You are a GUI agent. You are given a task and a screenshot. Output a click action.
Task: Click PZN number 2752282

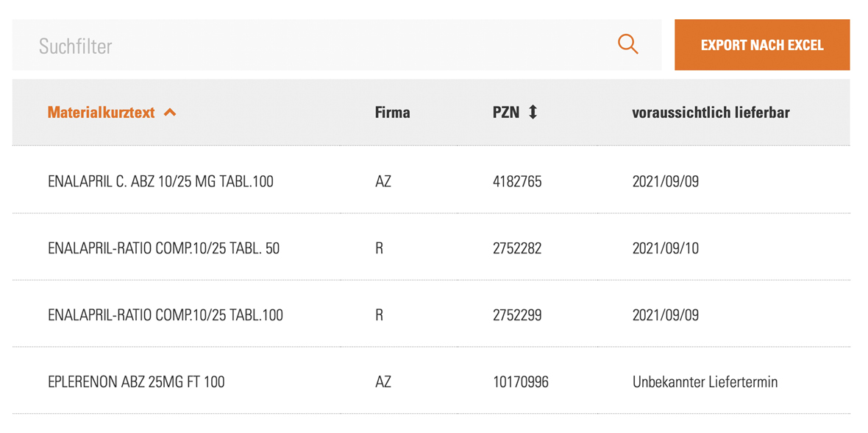tap(517, 249)
